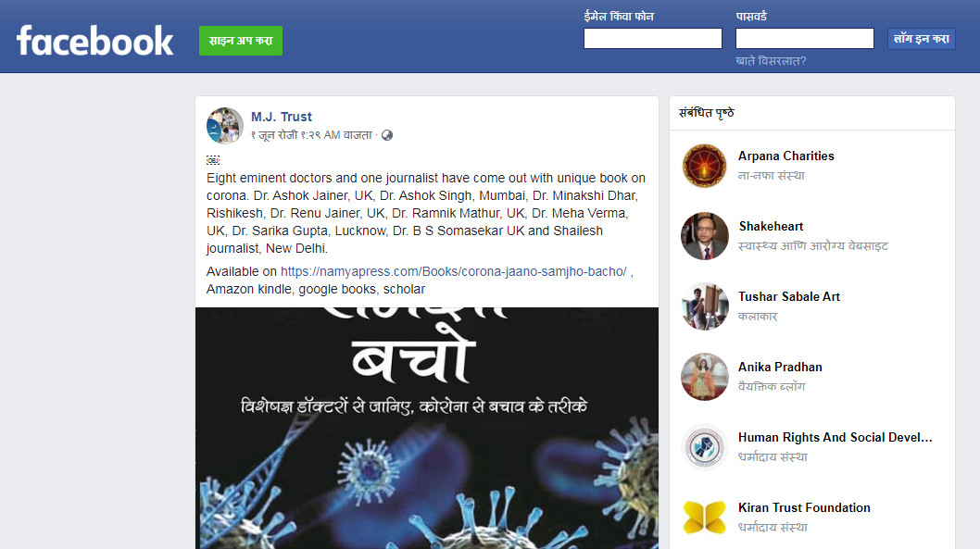980x549 pixels.
Task: Open the M.J. Trust page name link
Action: tap(282, 117)
